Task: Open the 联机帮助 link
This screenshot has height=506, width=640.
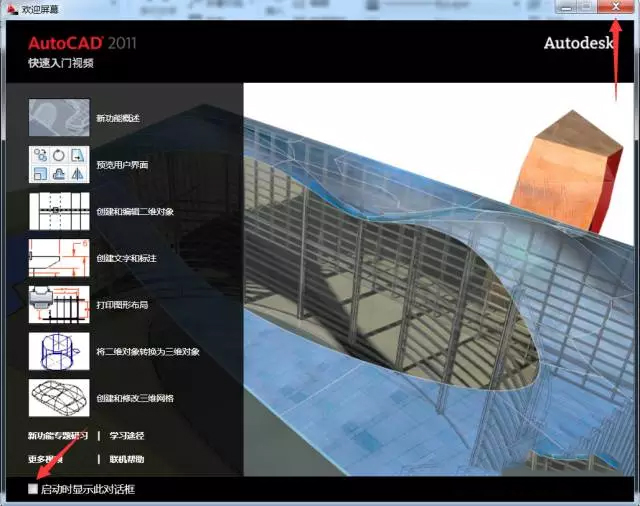Action: click(127, 459)
